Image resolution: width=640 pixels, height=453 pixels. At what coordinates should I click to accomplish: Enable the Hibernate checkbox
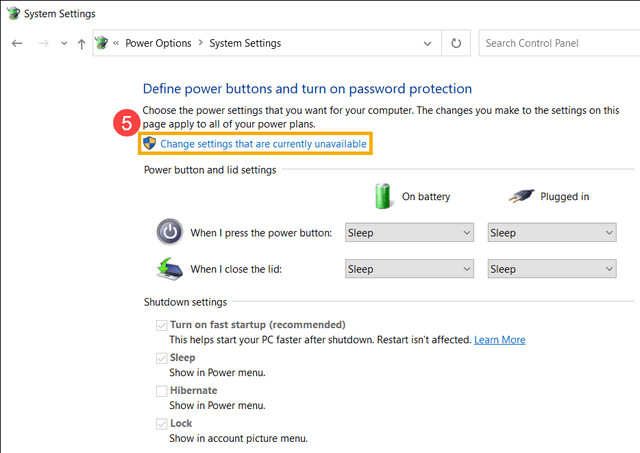pos(161,390)
